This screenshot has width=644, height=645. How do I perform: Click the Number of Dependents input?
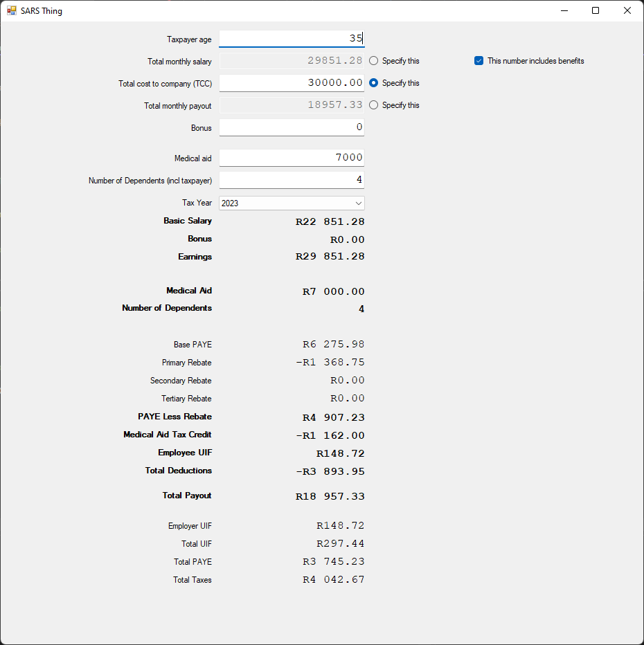[291, 179]
